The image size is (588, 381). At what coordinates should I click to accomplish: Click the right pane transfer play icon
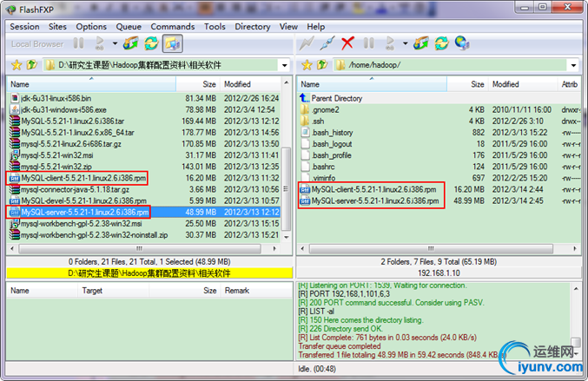click(390, 43)
